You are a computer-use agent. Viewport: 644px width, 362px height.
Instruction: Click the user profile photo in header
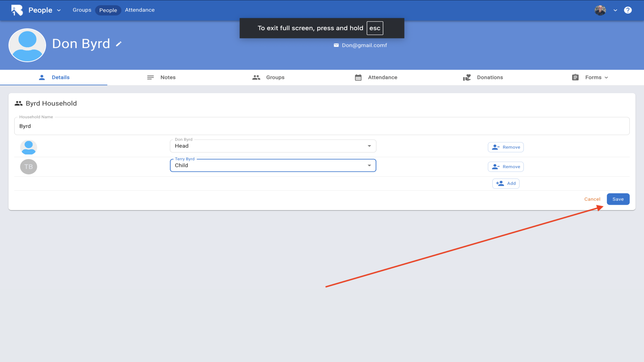tap(600, 10)
